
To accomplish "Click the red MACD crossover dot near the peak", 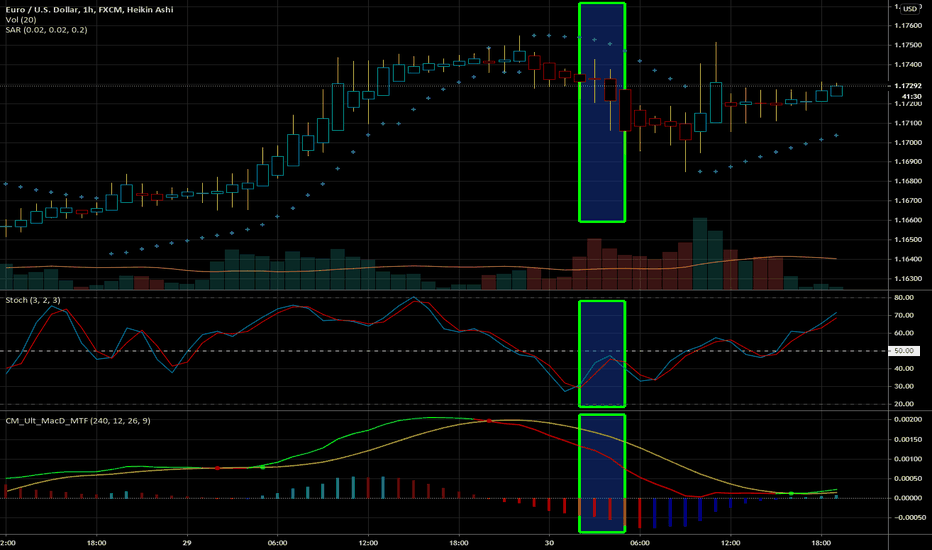I will coord(489,421).
